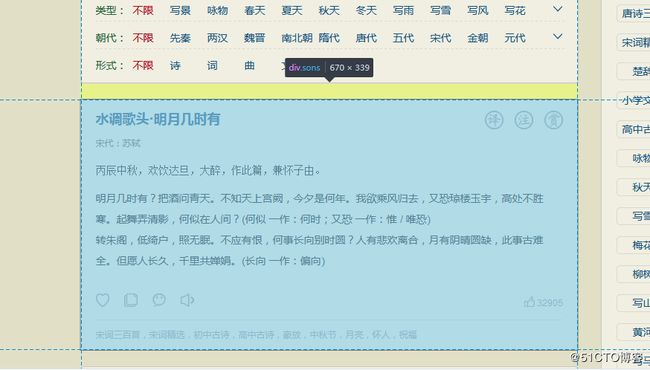Open the 译 translation icon on the poem
650x370 pixels.
click(x=494, y=120)
